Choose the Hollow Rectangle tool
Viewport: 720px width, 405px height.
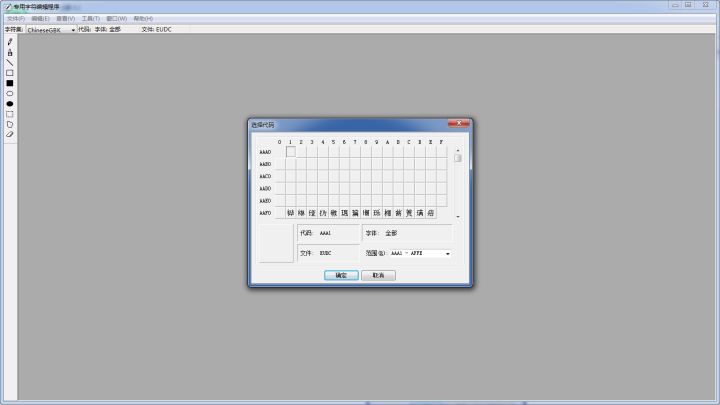pos(10,73)
